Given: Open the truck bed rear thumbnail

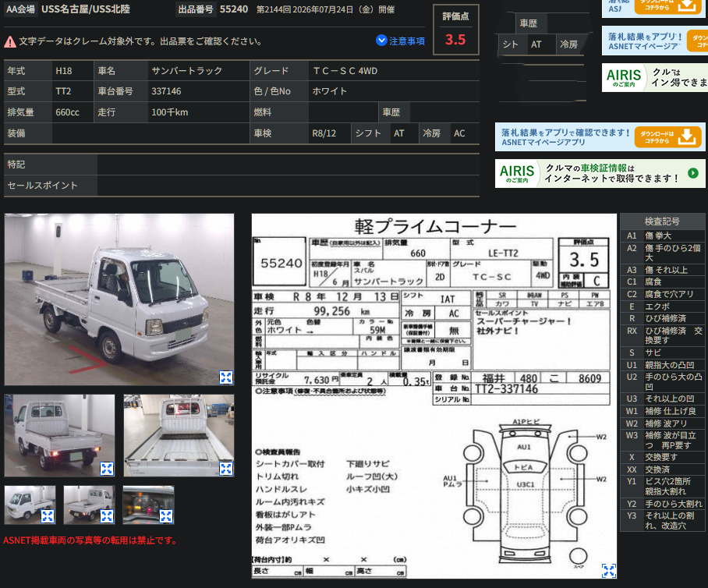Looking at the screenshot, I should click(x=179, y=435).
